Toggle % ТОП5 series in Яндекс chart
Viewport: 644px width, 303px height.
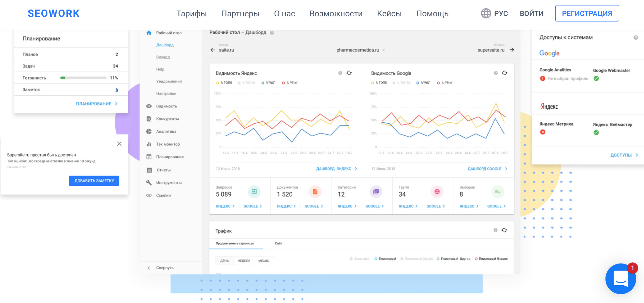coord(224,83)
